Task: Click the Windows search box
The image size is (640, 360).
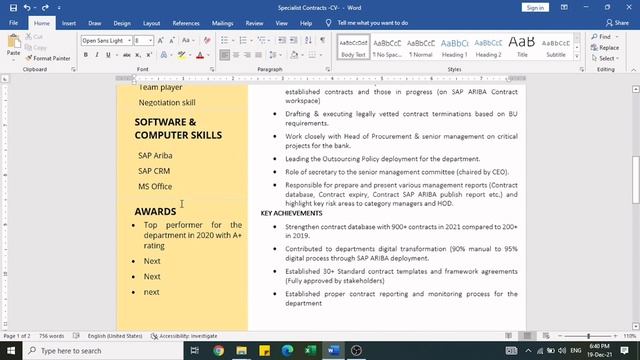Action: [x=103, y=351]
